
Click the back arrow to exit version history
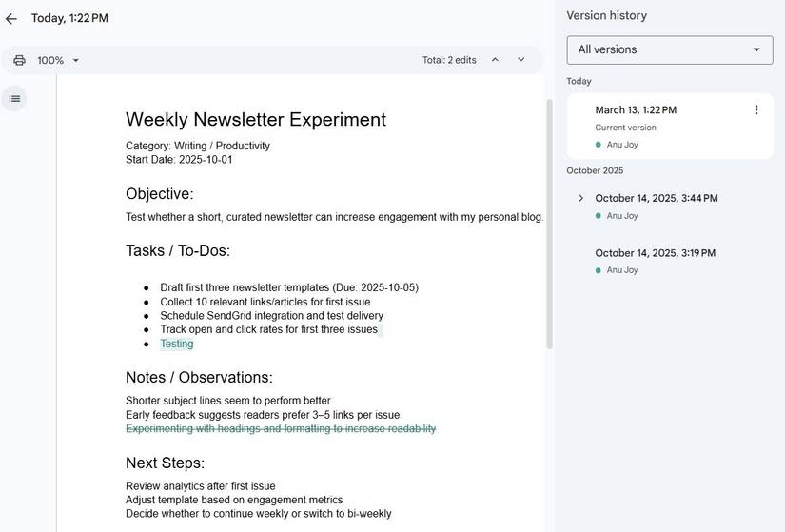(x=11, y=19)
